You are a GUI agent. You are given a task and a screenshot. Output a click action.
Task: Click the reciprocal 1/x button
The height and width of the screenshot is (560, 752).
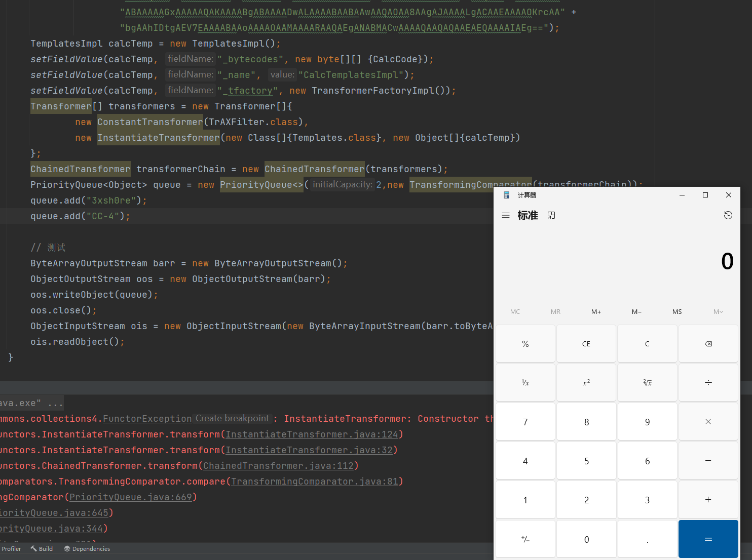click(525, 383)
